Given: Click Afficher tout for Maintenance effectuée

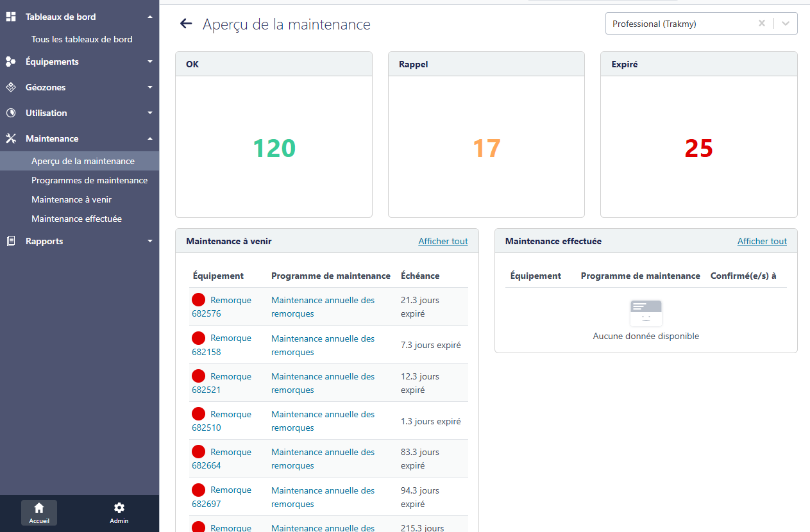Looking at the screenshot, I should point(762,241).
